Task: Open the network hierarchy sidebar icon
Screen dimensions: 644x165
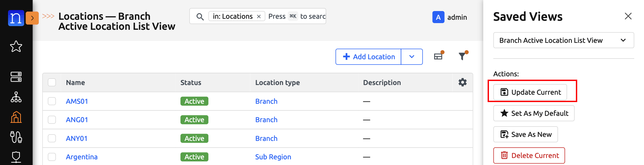Action: tap(16, 97)
